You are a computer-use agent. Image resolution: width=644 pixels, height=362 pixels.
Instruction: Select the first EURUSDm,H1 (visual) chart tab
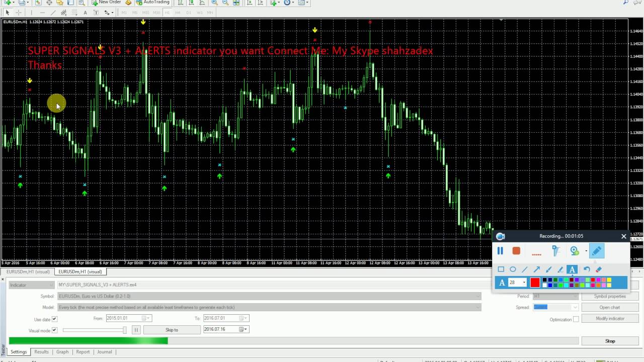tap(28, 271)
